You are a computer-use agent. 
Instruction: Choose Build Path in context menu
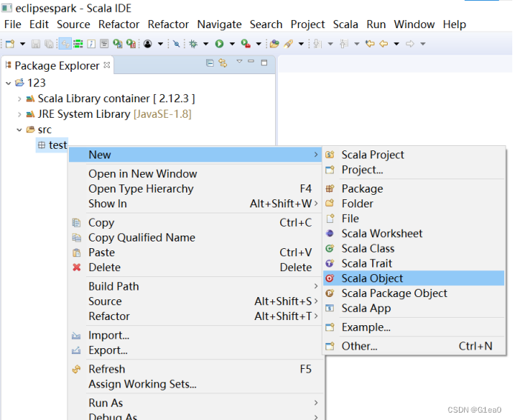click(196, 287)
